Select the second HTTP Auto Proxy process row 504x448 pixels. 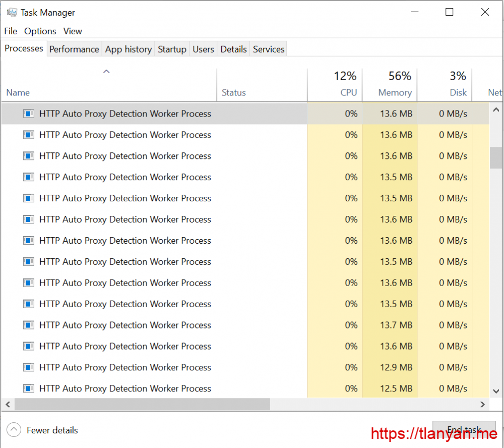click(x=151, y=135)
